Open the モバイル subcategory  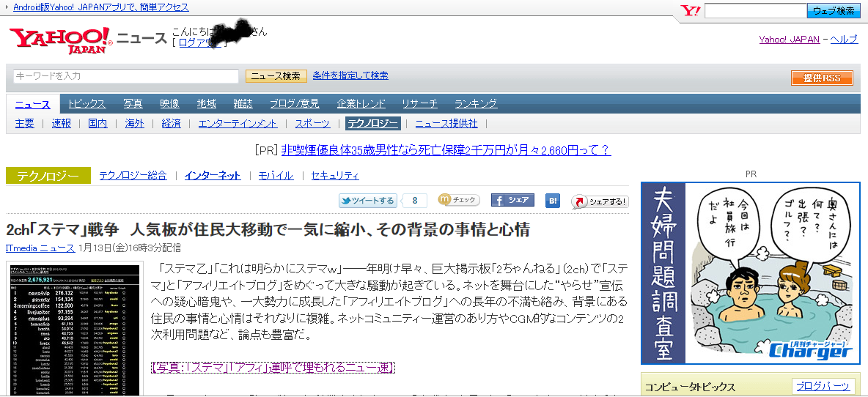point(276,176)
